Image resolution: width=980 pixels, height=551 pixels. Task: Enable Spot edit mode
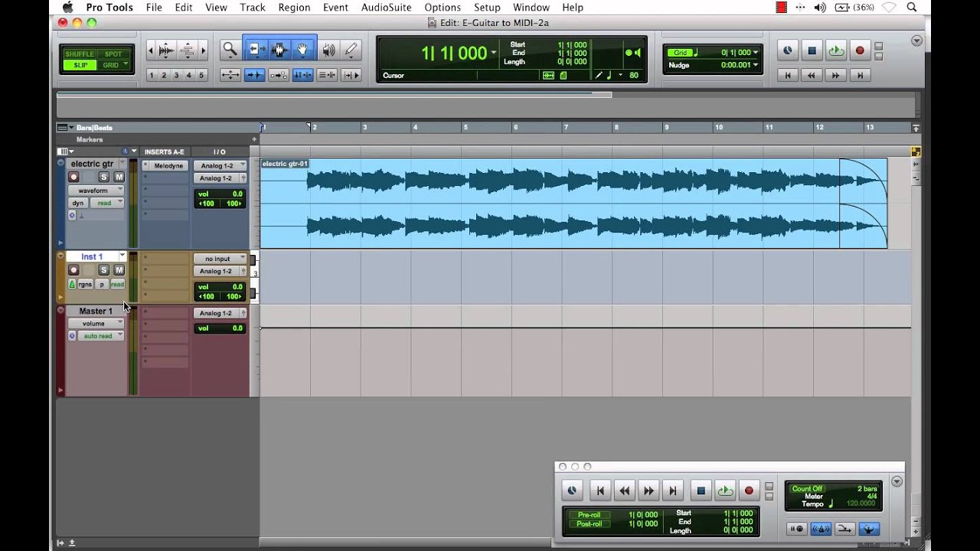(113, 54)
